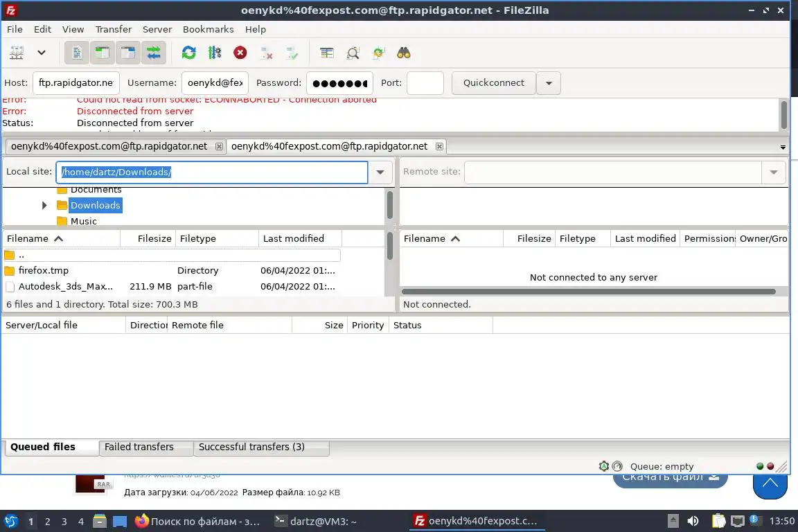Open the Quickconnect history dropdown
Viewport: 798px width, 532px height.
pos(549,83)
